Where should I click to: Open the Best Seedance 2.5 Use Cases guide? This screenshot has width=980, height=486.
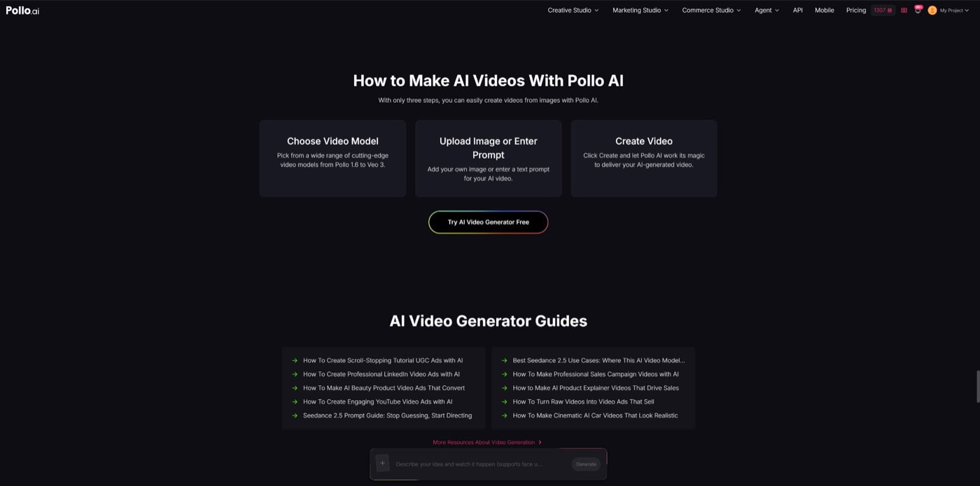[598, 361]
